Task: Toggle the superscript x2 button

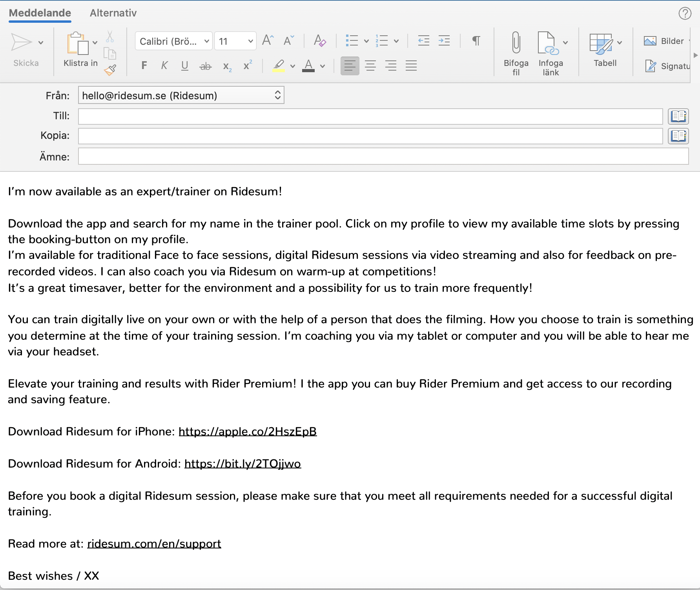Action: coord(248,65)
